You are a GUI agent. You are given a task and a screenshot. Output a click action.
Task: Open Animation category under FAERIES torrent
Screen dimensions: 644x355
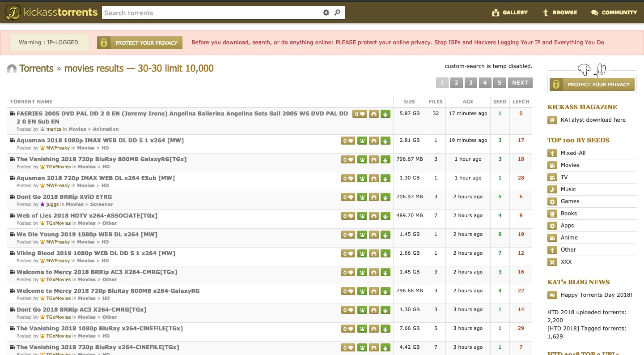tap(106, 129)
